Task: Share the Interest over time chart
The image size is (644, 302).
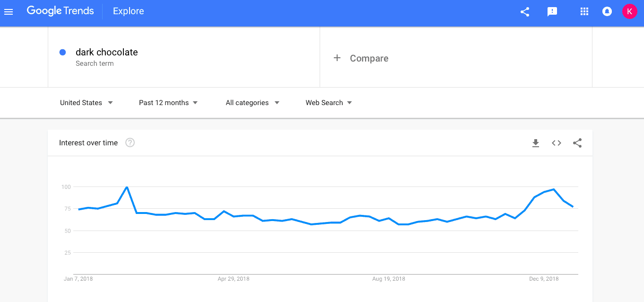Action: point(577,143)
